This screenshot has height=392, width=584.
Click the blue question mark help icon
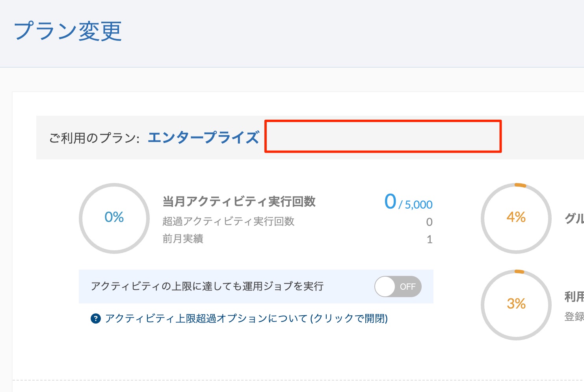click(95, 318)
